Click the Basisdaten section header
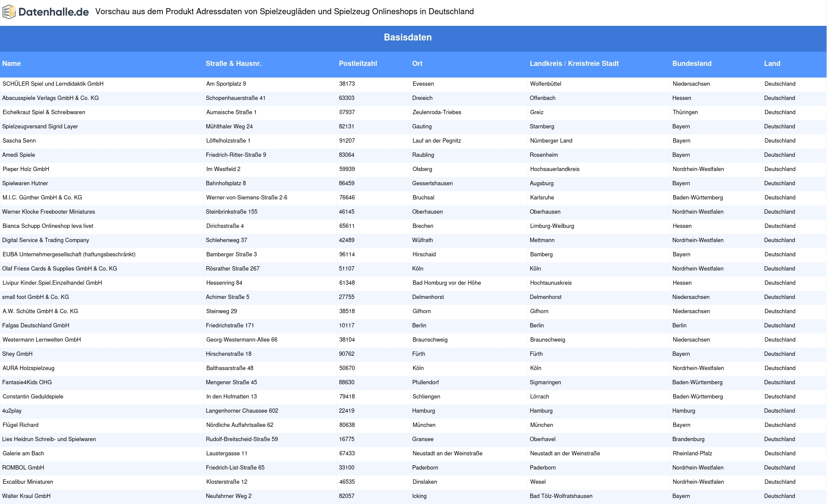This screenshot has height=504, width=827. 407,37
